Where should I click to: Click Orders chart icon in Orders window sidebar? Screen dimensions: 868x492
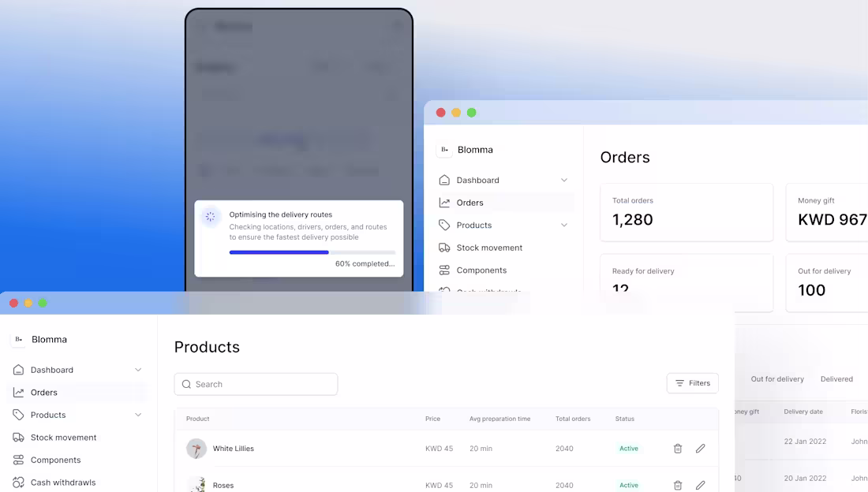444,203
